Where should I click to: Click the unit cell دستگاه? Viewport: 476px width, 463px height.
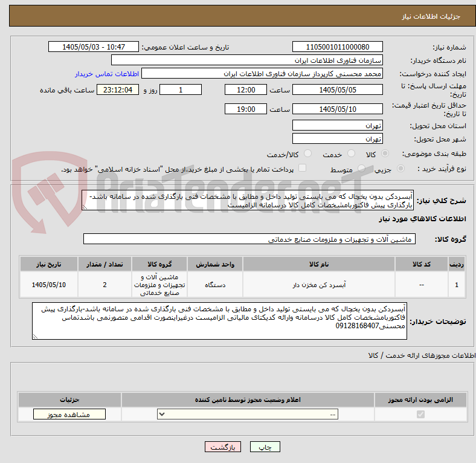click(x=215, y=285)
